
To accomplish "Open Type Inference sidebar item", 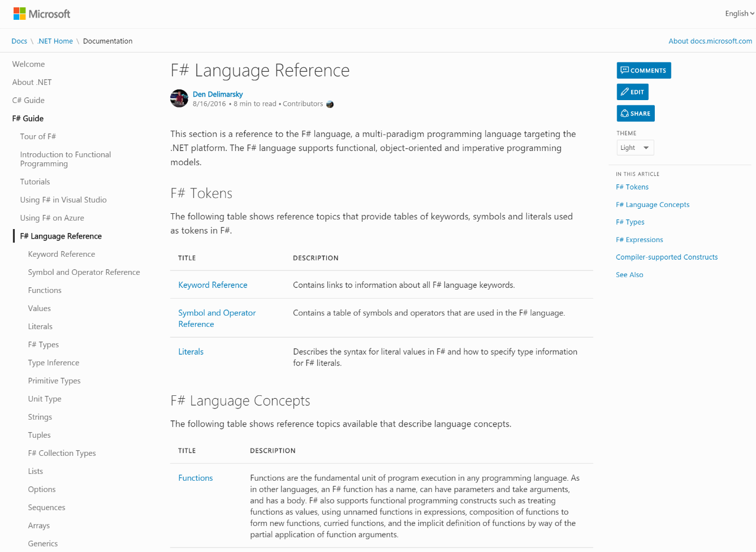I will (x=54, y=363).
